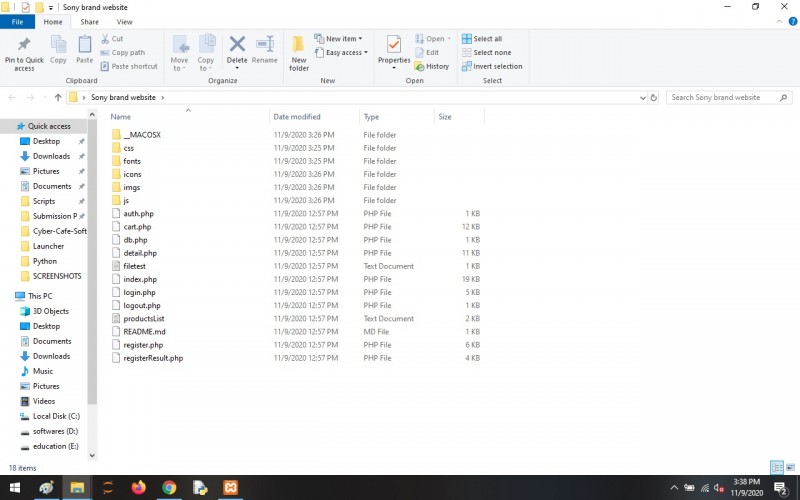Open the Help question mark icon
The image size is (800, 500).
pyautogui.click(x=793, y=21)
